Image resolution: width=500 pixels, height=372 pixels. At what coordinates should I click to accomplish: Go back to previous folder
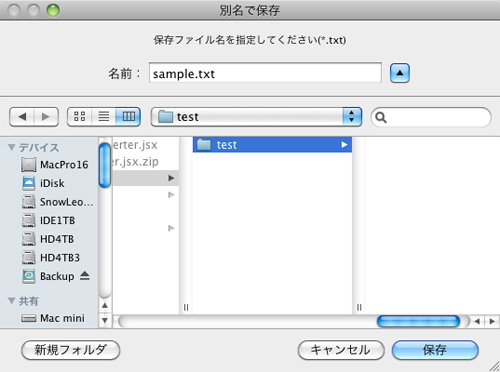pos(22,117)
